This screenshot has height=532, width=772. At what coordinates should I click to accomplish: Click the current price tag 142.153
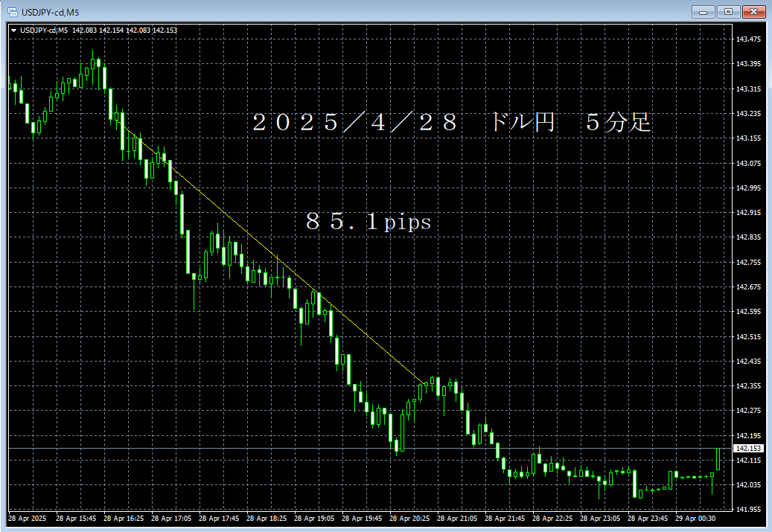pyautogui.click(x=748, y=449)
